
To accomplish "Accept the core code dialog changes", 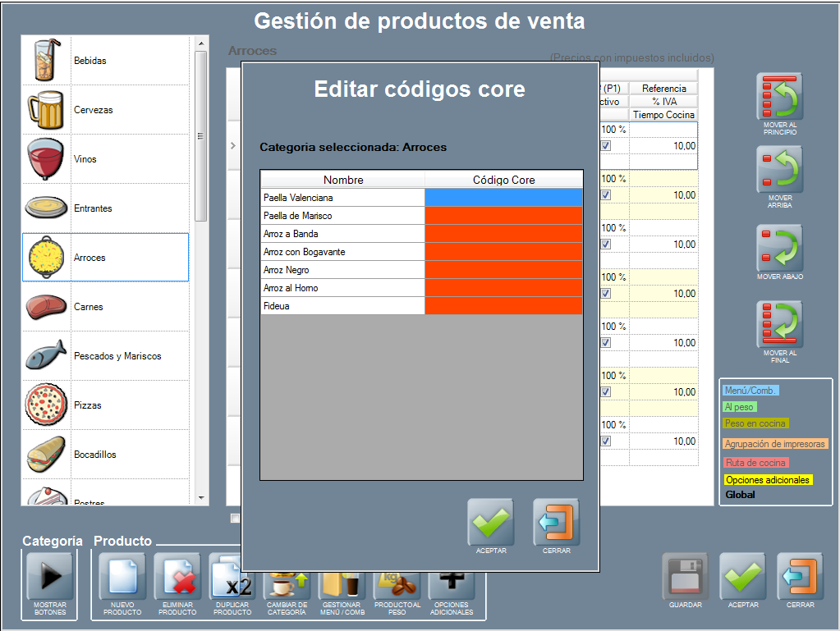I will coord(490,522).
